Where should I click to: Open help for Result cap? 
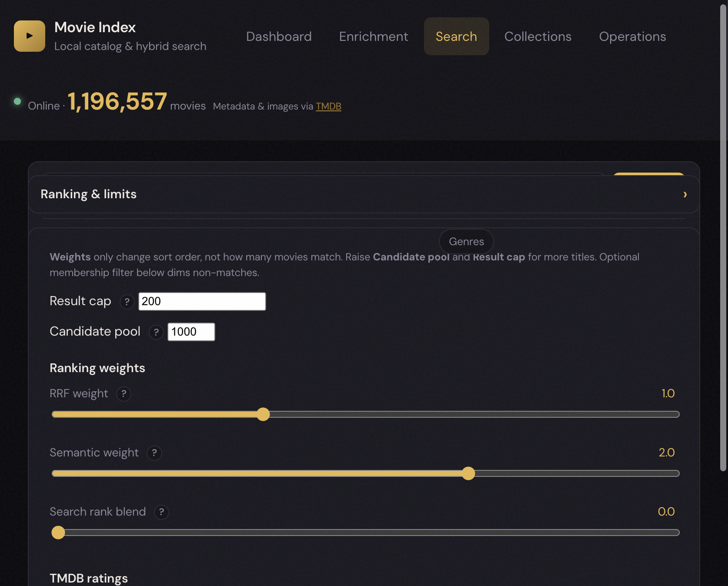click(127, 302)
